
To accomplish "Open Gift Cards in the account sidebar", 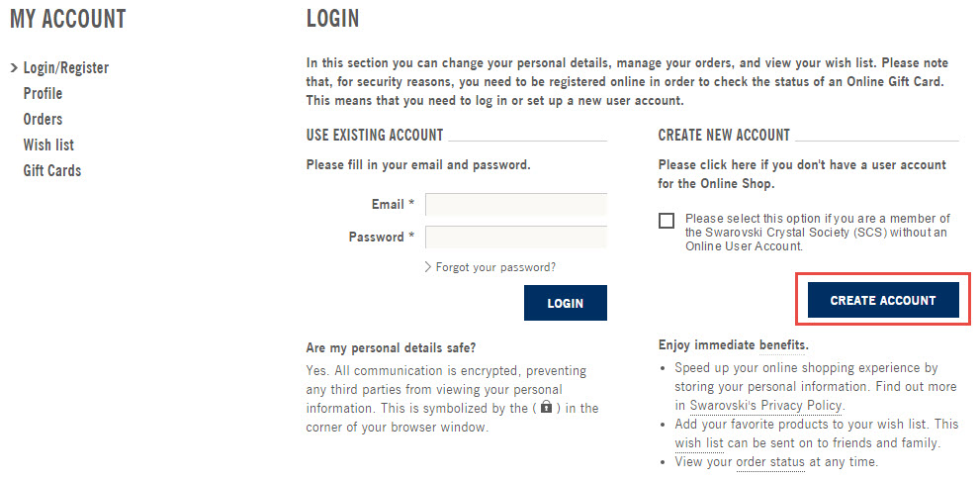I will tap(52, 170).
